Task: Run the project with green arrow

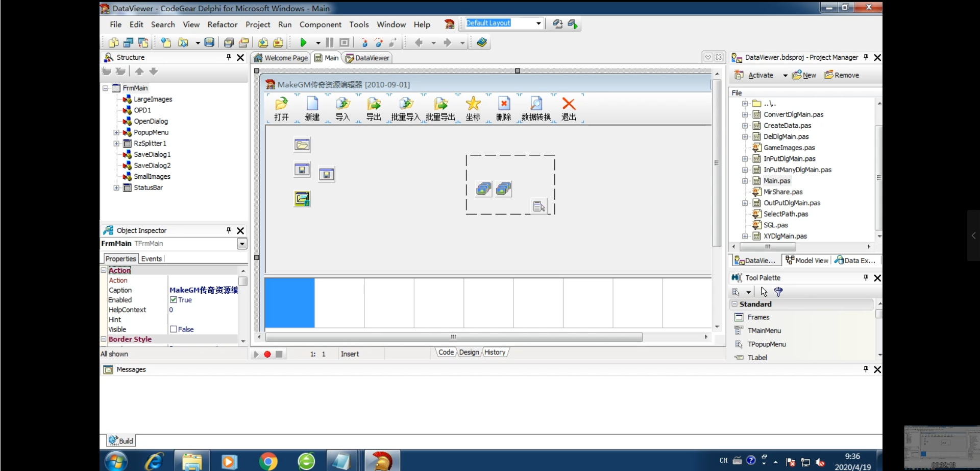Action: pyautogui.click(x=304, y=42)
